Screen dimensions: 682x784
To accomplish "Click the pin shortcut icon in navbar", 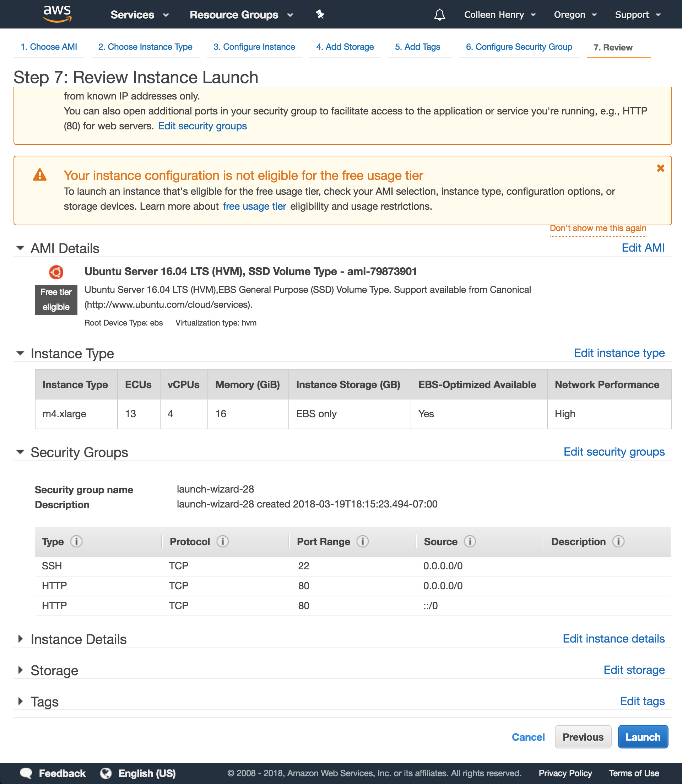I will click(320, 15).
